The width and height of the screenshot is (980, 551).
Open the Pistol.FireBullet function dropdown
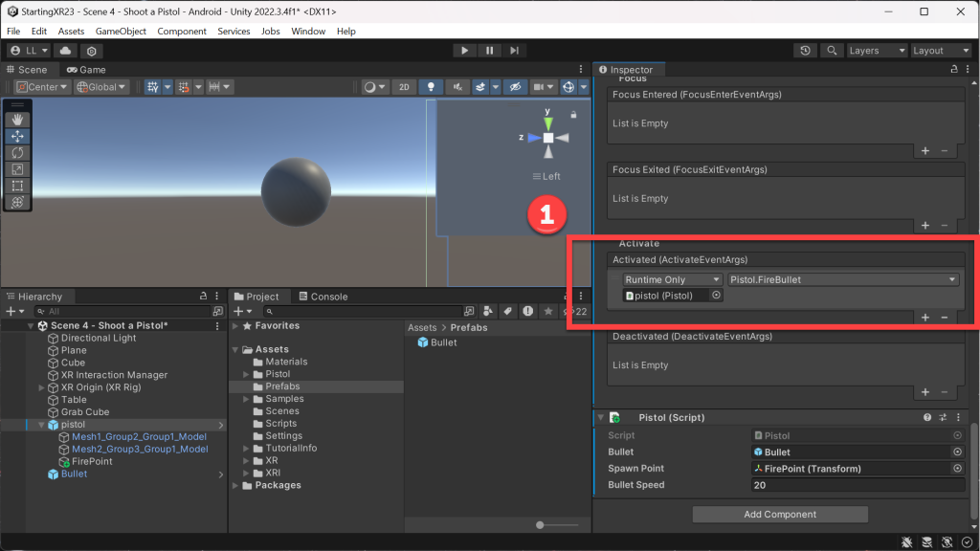(x=843, y=279)
